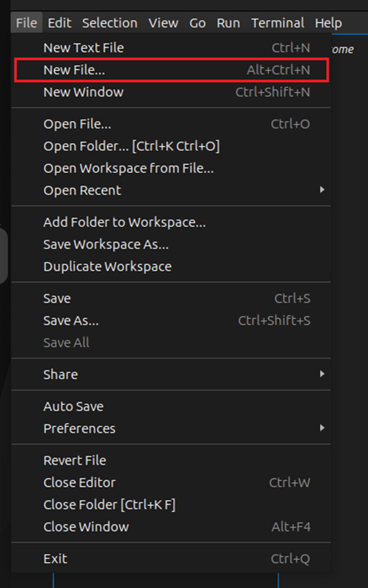The height and width of the screenshot is (588, 368).
Task: Open the Terminal menu in menu bar
Action: pyautogui.click(x=277, y=23)
